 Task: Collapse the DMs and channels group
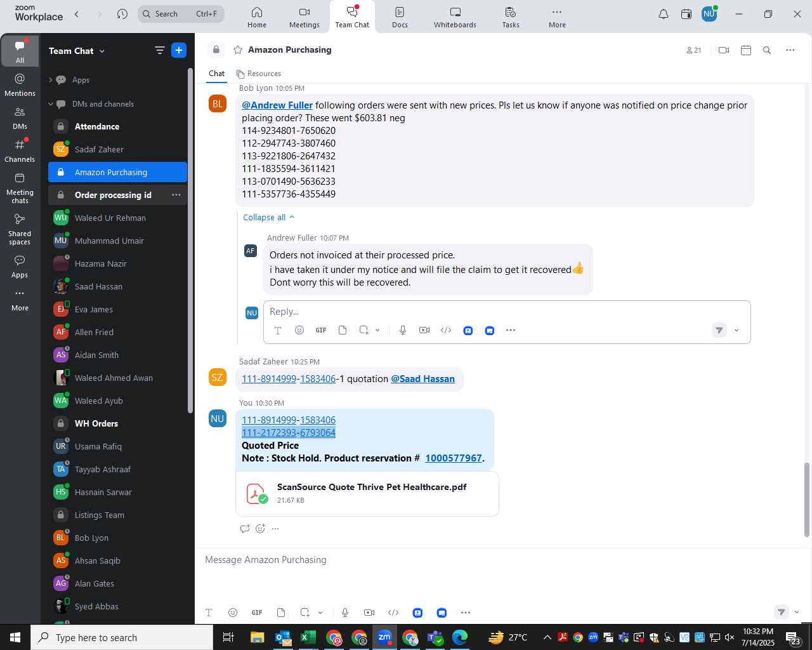coord(51,104)
